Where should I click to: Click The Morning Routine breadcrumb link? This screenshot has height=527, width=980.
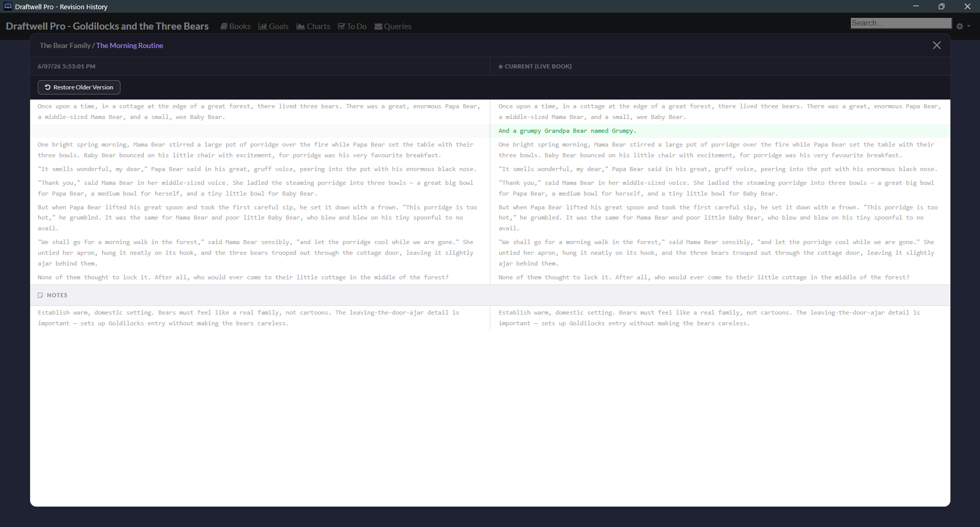pos(130,45)
